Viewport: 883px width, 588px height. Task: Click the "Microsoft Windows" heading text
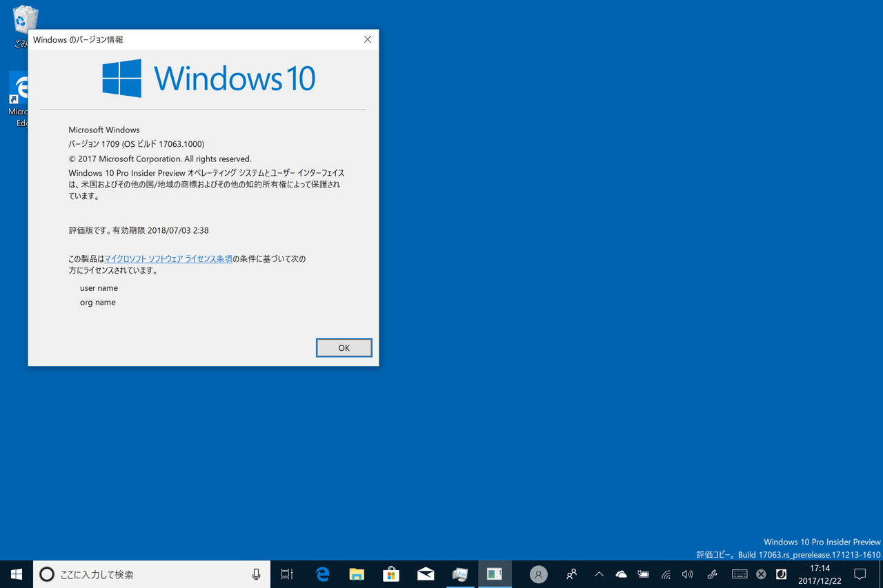[104, 130]
